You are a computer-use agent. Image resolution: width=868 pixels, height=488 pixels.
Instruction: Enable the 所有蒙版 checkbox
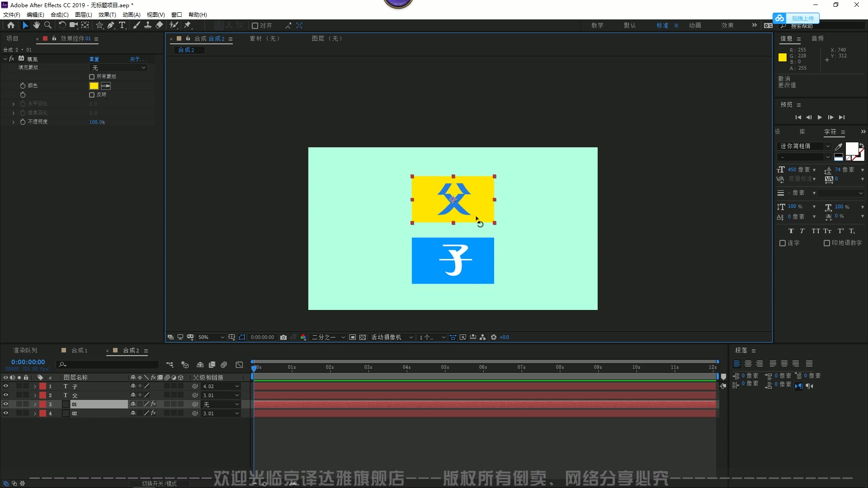pos(92,77)
